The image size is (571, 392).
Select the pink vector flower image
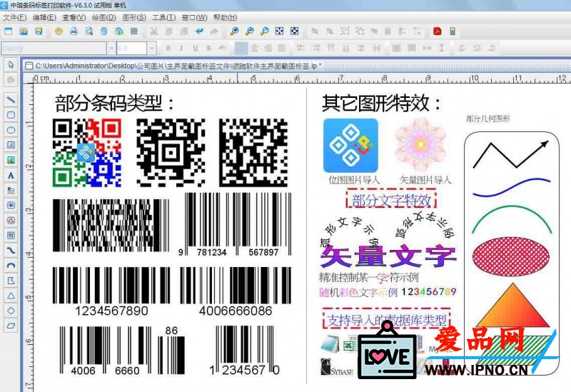(x=420, y=144)
